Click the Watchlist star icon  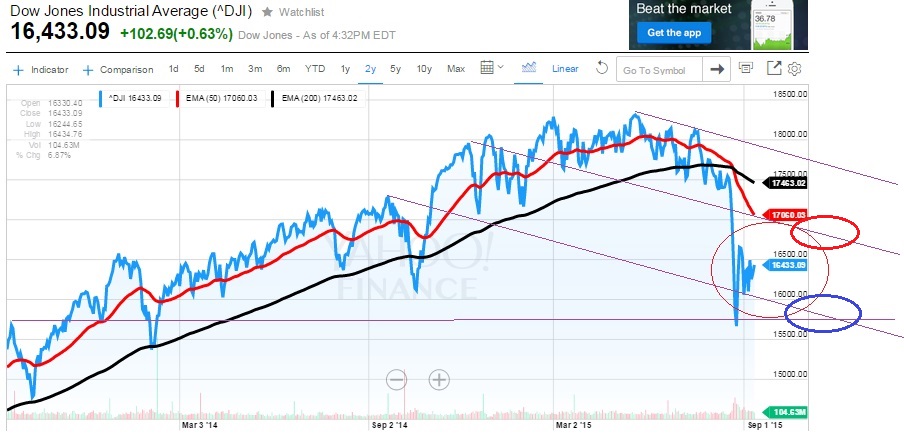pos(266,12)
